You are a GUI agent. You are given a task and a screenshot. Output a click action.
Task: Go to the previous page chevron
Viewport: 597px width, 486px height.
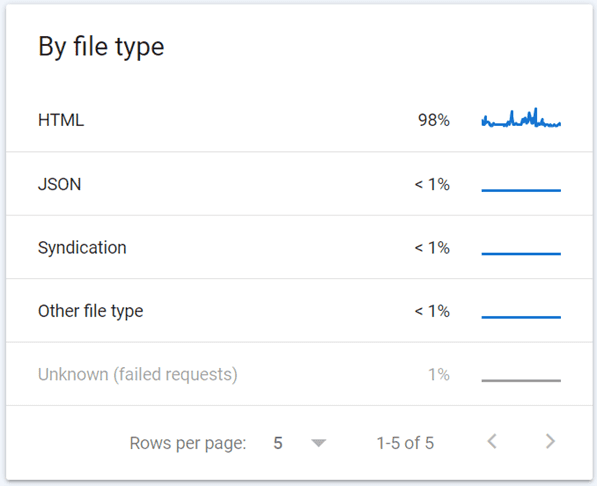[x=492, y=441]
